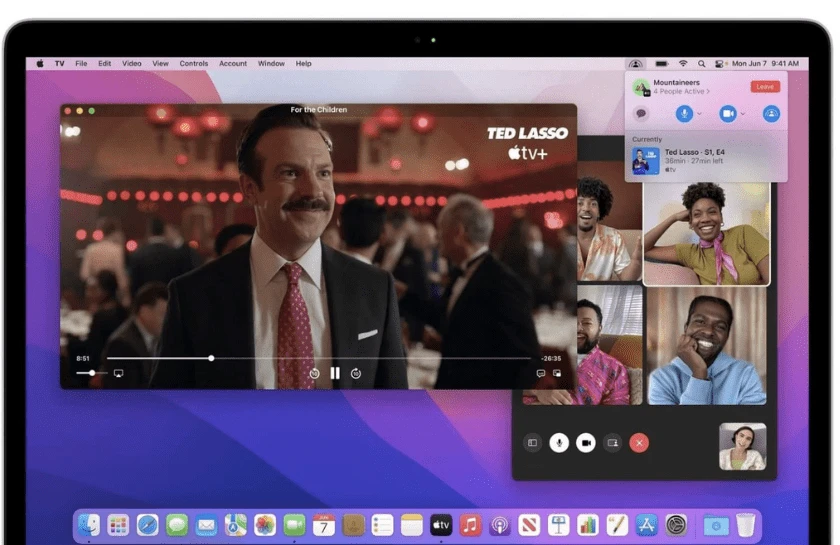Screen dimensions: 840x545
Task: Select participant in yellow top with scarf
Action: pyautogui.click(x=706, y=233)
